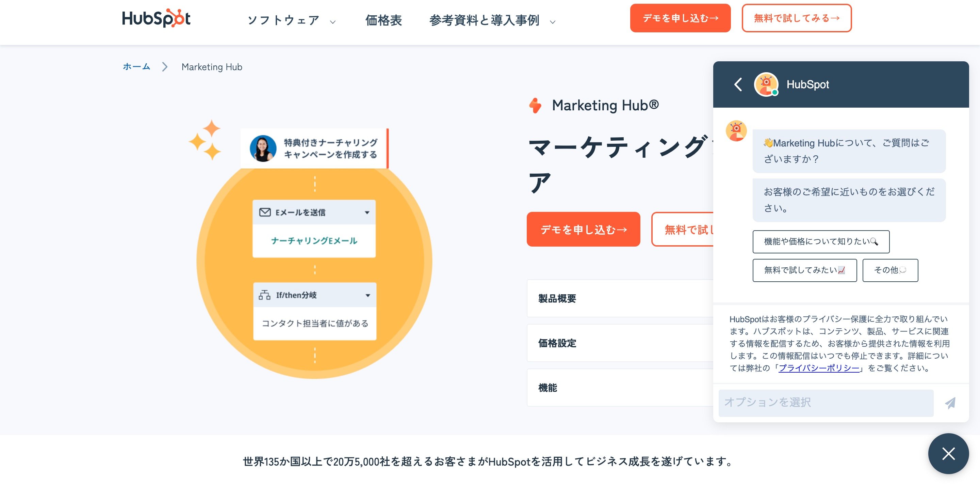Screen dimensions: 980x485
Task: Go back using the chat back arrow
Action: (x=738, y=84)
